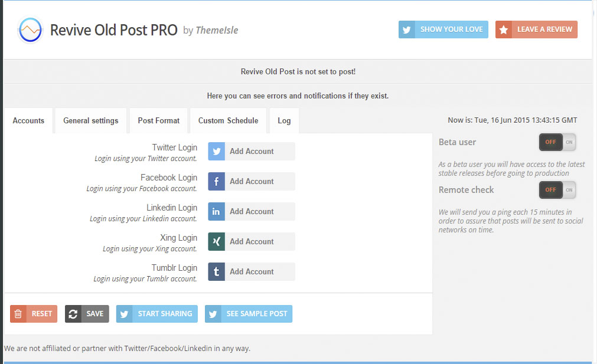Click 'Revive Old Post is not set to post!' notice
Image resolution: width=597 pixels, height=364 pixels.
[x=298, y=71]
